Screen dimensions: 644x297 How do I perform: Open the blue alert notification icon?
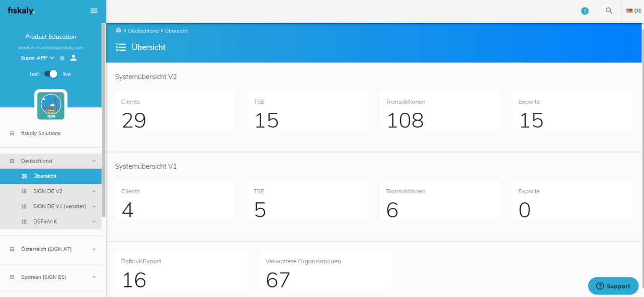pos(585,11)
